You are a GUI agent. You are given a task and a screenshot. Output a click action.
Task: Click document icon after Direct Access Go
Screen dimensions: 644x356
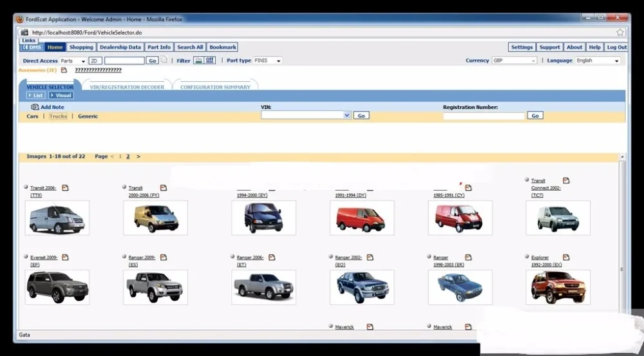pyautogui.click(x=164, y=60)
